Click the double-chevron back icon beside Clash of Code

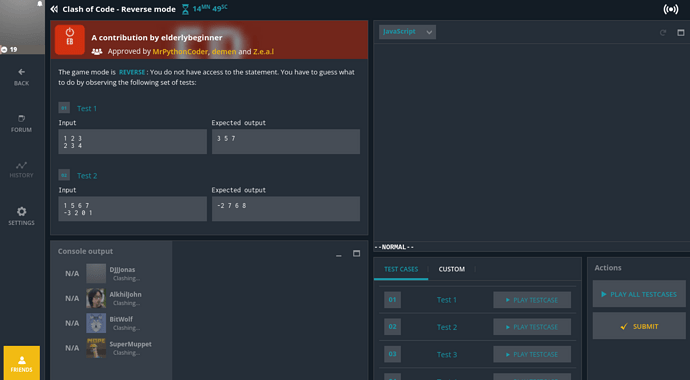click(54, 9)
